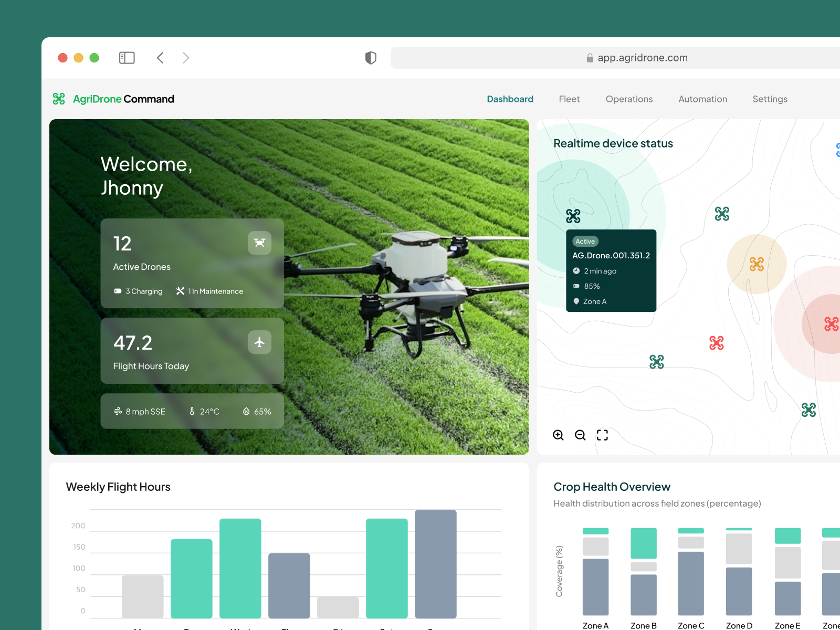Click the Active status badge on drone popup
Image resolution: width=840 pixels, height=630 pixels.
(x=585, y=241)
